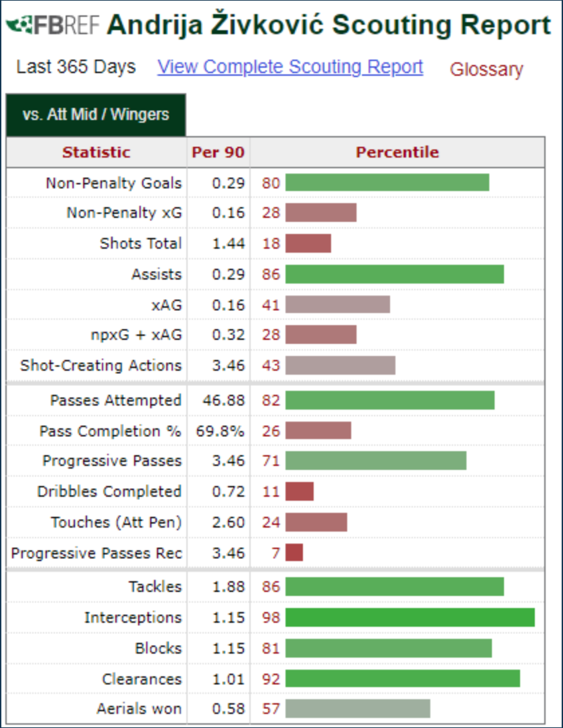Select the Shots Total statistic label
Screen dimensions: 563x728
(141, 243)
